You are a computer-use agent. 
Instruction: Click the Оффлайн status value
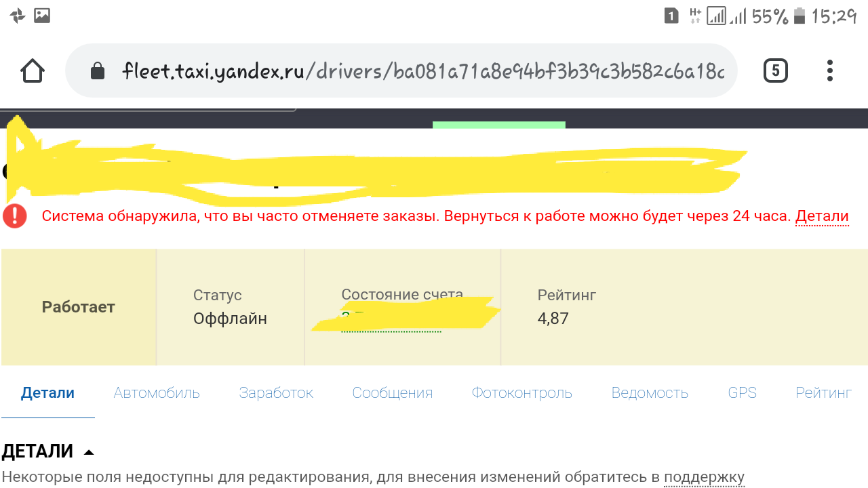230,319
